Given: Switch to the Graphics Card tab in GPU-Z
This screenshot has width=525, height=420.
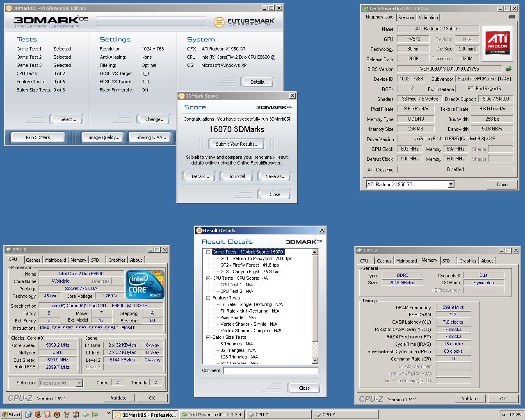Looking at the screenshot, I should click(x=379, y=17).
